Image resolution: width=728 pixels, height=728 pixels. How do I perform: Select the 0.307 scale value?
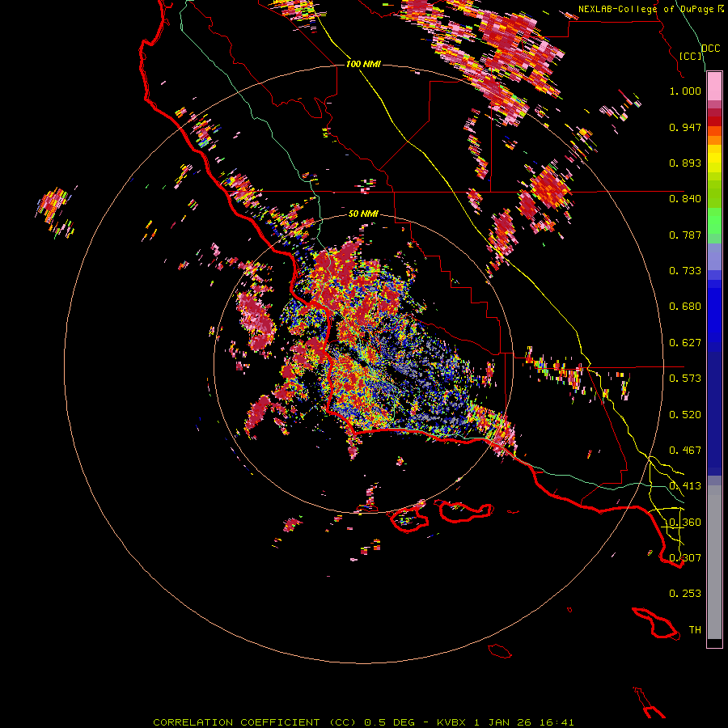(685, 558)
